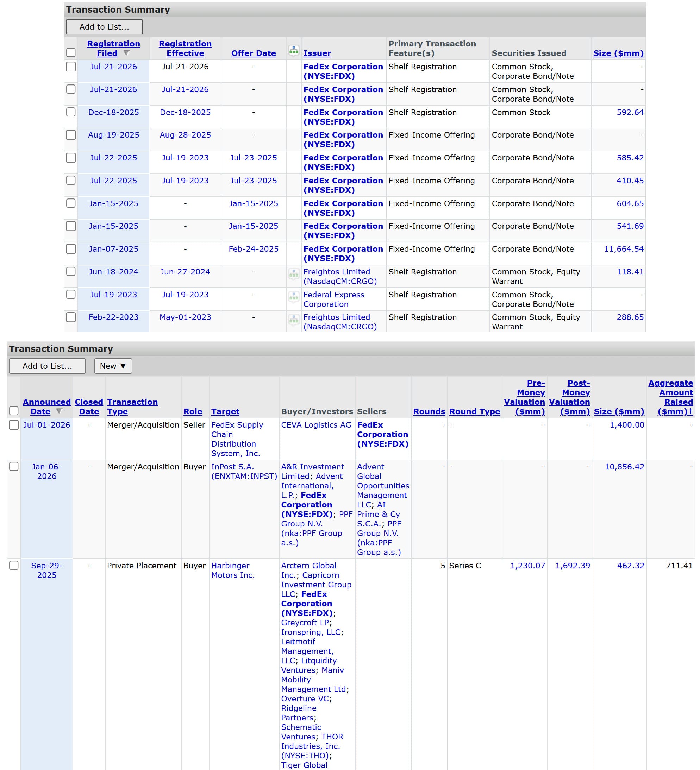Check the Jun-18-2024 Freightos row

(71, 271)
